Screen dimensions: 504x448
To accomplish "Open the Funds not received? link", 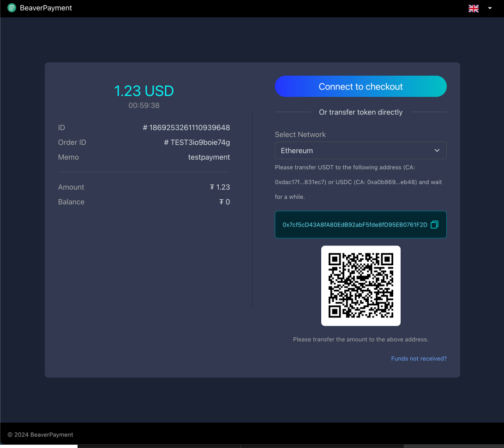I will [x=419, y=358].
